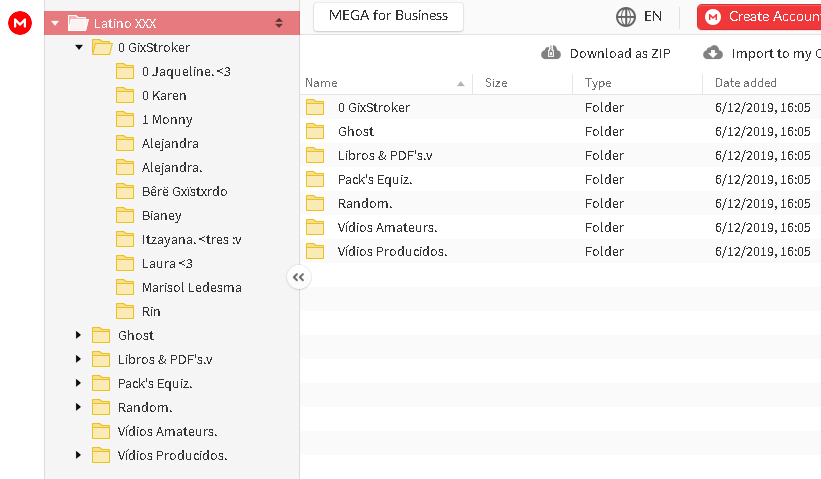Click the globe language icon
Viewport: 821px width, 479px height.
point(626,17)
